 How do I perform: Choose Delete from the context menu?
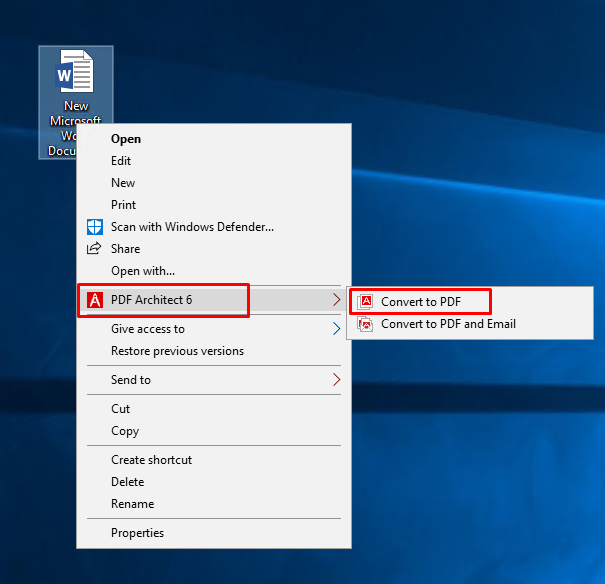pos(214,482)
